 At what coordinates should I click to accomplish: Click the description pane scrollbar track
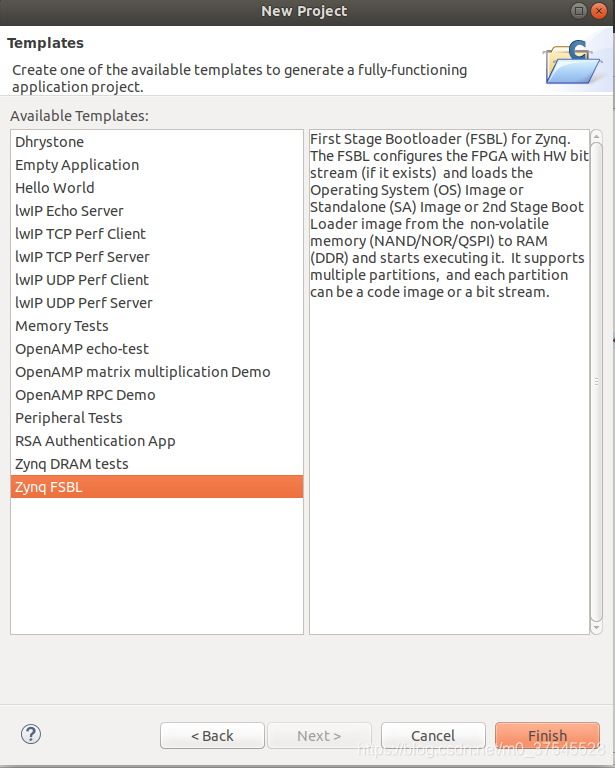596,382
